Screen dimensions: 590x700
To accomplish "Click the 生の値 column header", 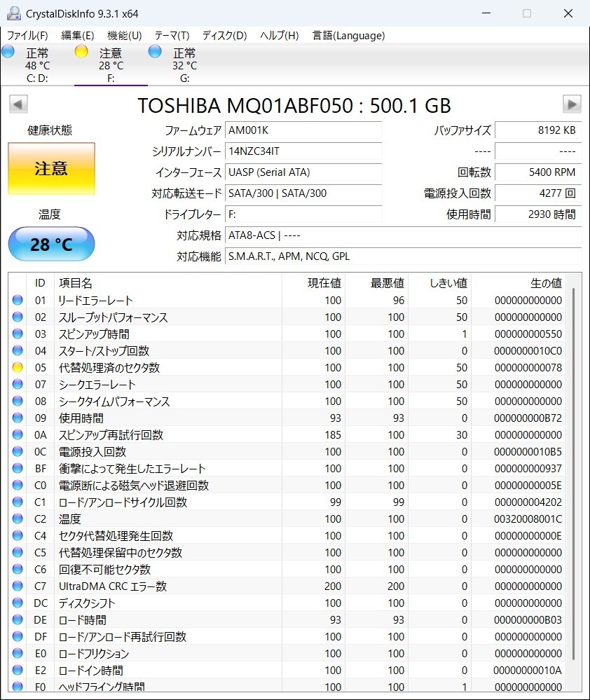I will [546, 282].
